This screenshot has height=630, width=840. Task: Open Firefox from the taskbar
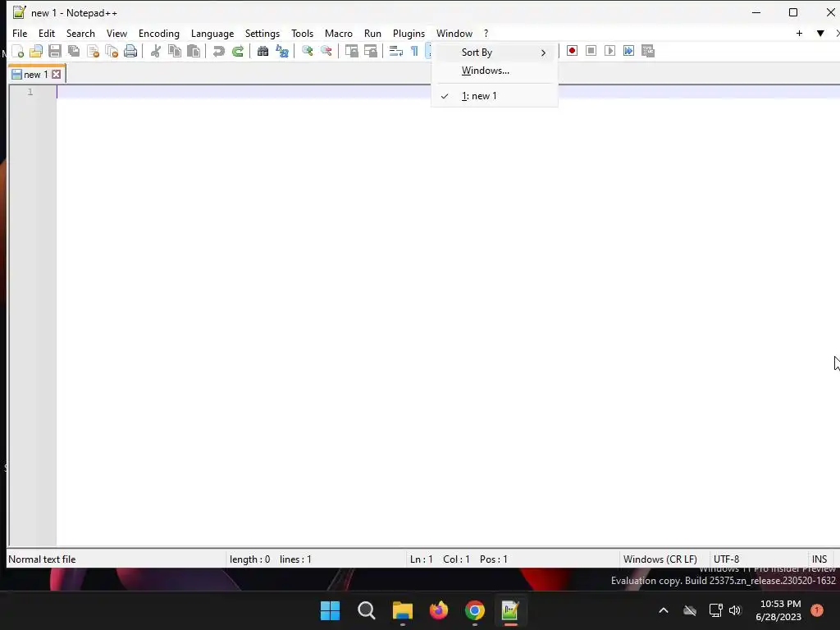[439, 610]
